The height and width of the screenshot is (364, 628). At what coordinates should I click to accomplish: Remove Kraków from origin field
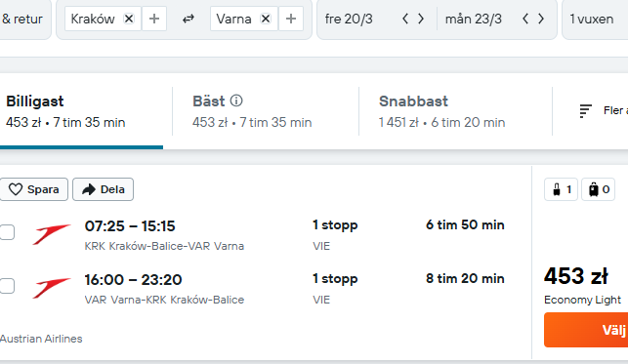pyautogui.click(x=129, y=19)
